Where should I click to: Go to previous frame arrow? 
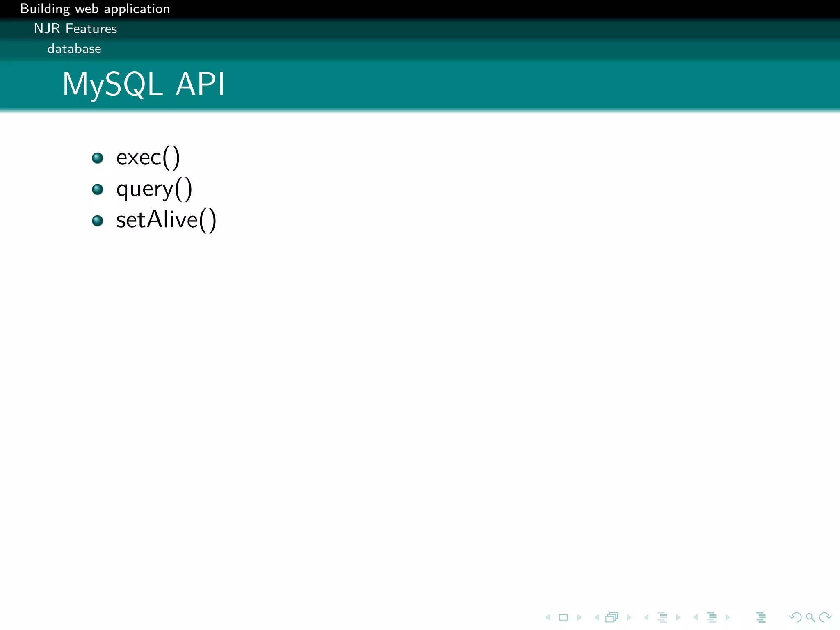point(597,617)
